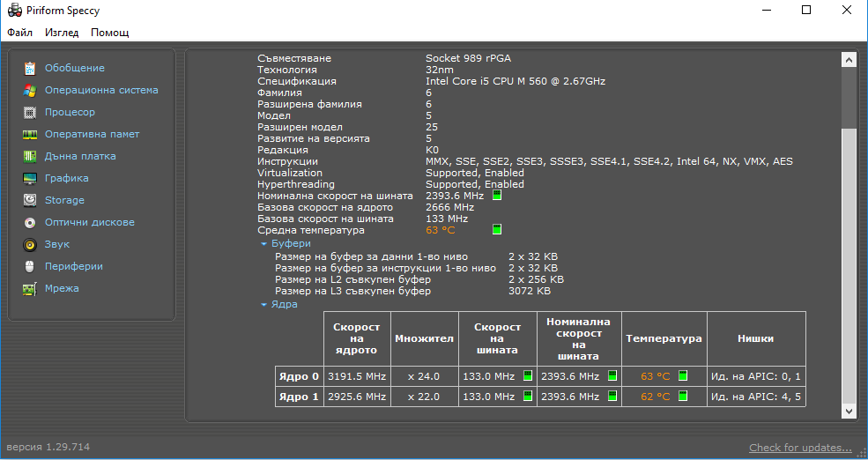Viewport: 868px width, 460px height.
Task: Open Мрежа section
Action: [62, 288]
